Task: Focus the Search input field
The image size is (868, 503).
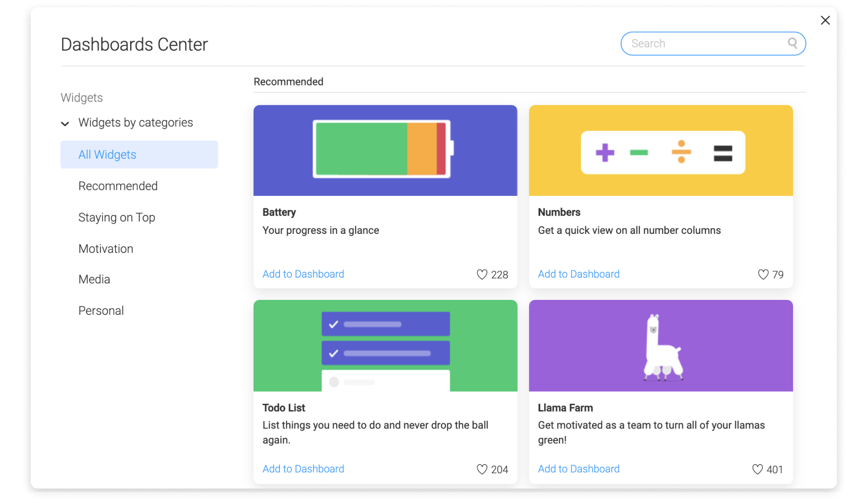Action: [x=713, y=43]
